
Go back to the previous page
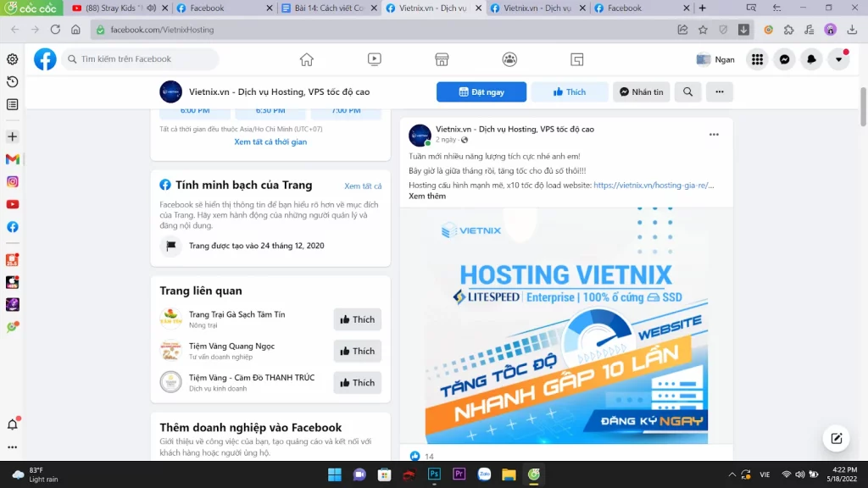coord(15,30)
